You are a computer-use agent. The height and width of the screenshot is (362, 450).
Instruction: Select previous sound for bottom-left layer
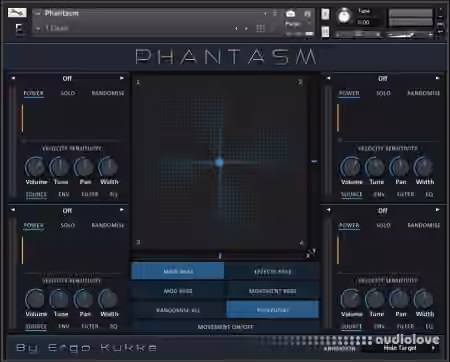tap(13, 210)
